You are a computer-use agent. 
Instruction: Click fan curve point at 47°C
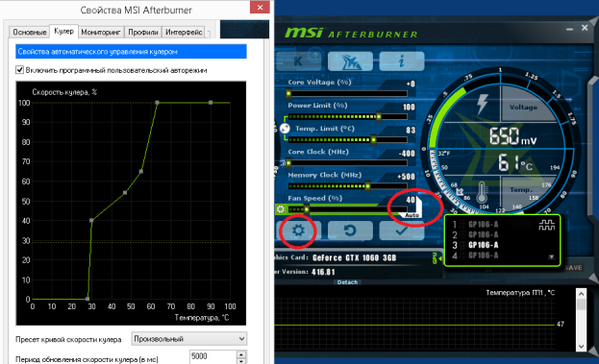pos(125,193)
